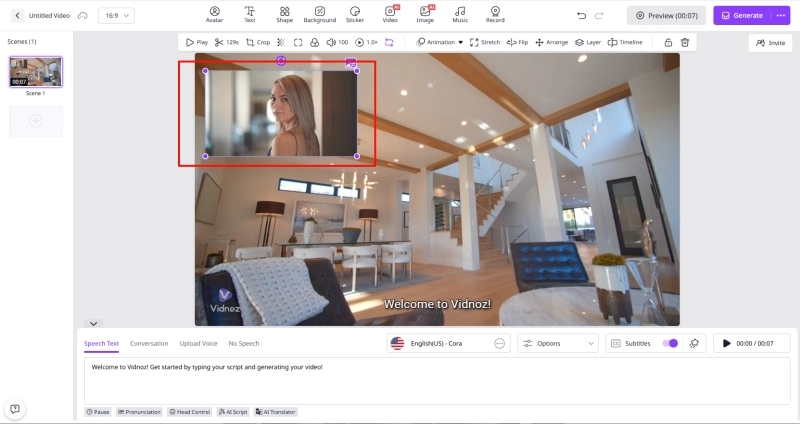Click the subtitle pin style icon
This screenshot has height=424, width=800.
click(x=694, y=343)
